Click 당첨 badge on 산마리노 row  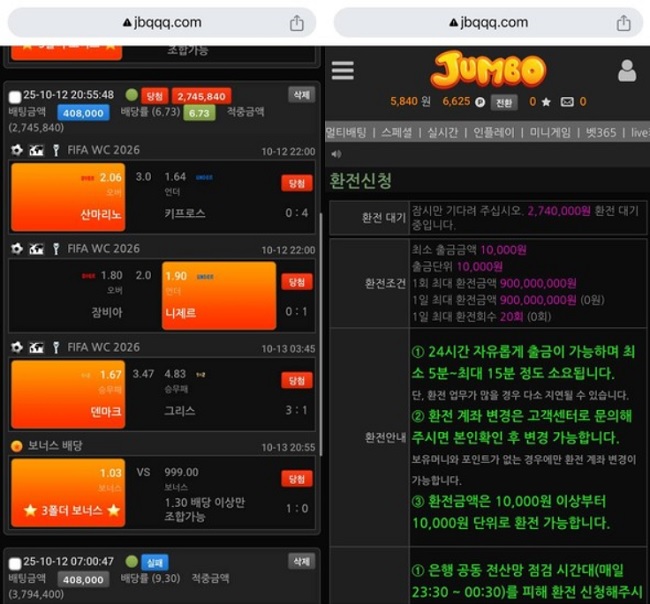296,183
